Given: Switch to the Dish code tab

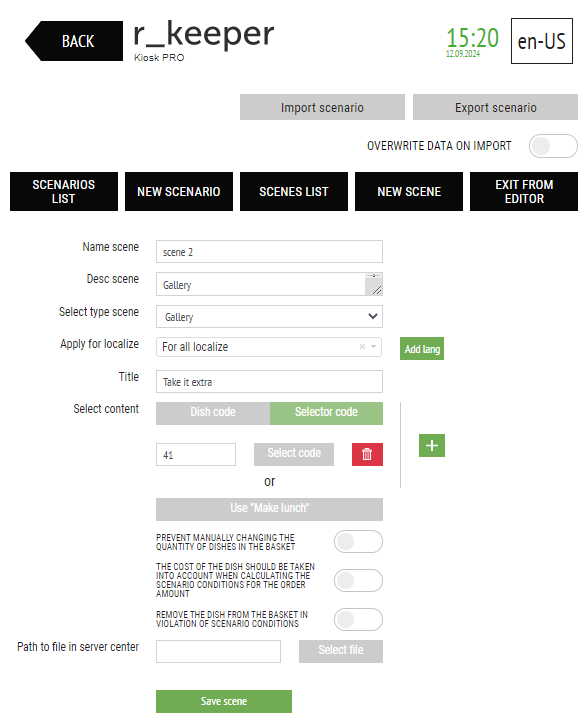Looking at the screenshot, I should [x=213, y=413].
